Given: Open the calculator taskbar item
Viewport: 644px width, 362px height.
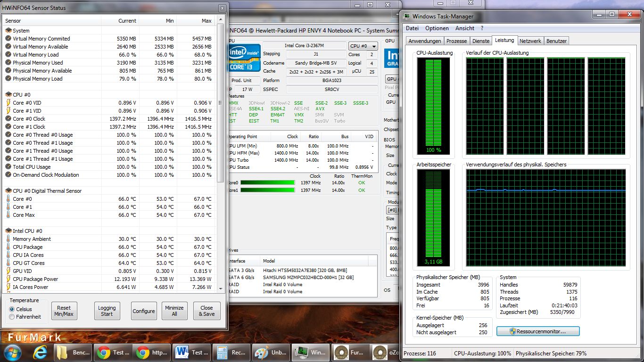Looking at the screenshot, I should click(231, 352).
